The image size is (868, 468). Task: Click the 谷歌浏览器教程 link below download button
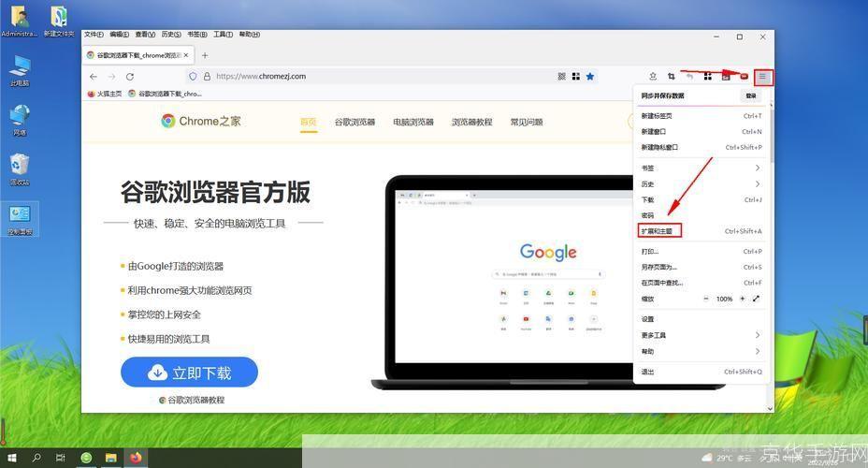tap(192, 400)
